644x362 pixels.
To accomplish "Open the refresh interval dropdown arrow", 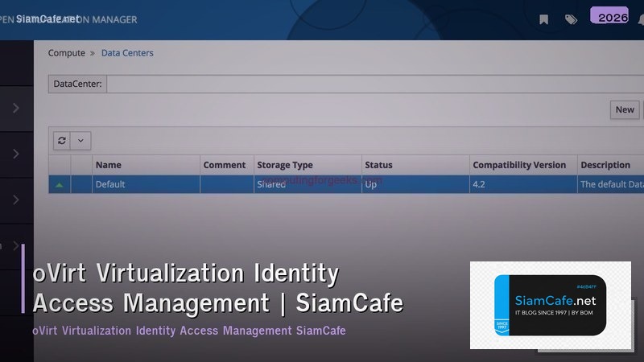I will (80, 141).
